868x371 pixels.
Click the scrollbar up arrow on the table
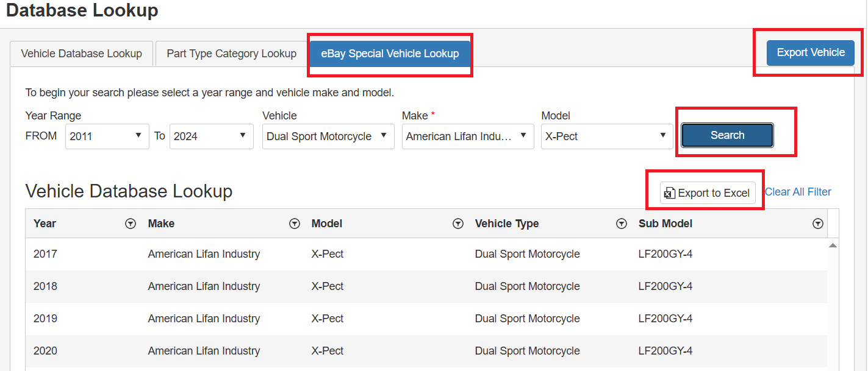click(833, 245)
